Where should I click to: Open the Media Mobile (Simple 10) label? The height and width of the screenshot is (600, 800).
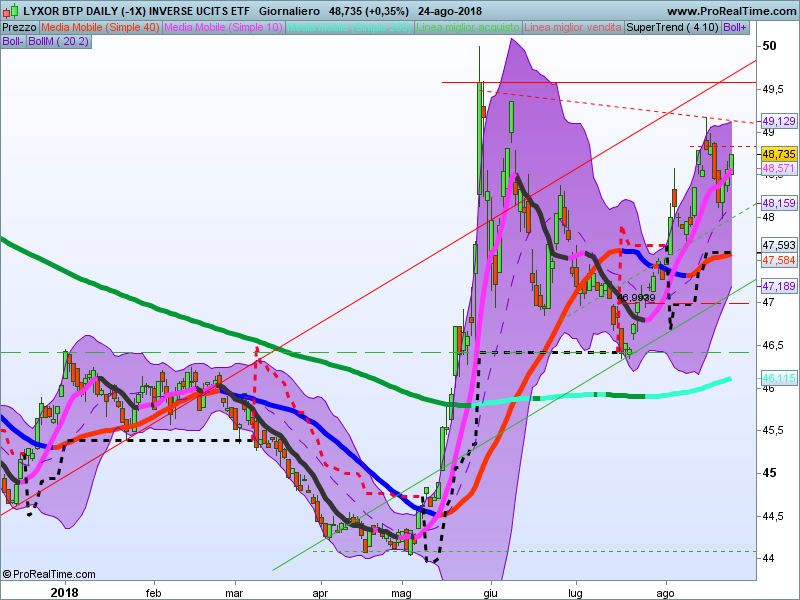[223, 28]
